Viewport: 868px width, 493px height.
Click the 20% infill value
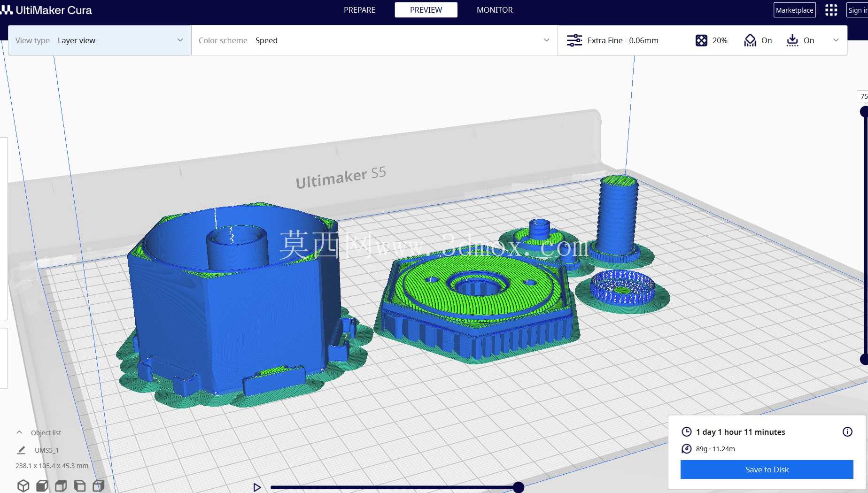point(720,40)
